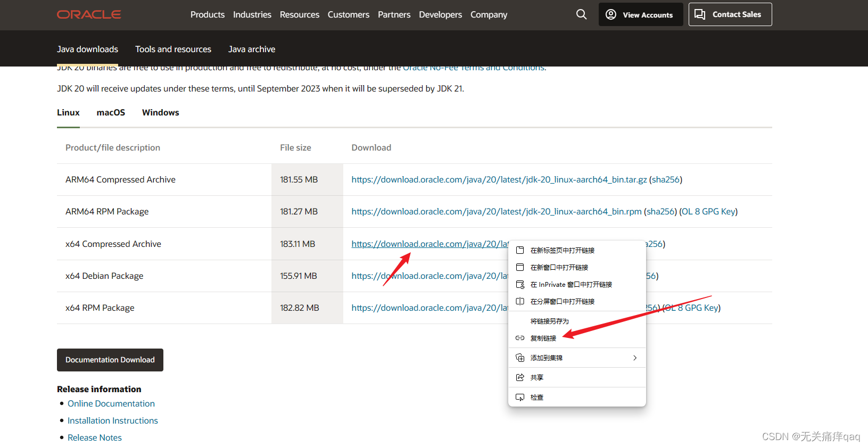Click the Release information heading
The width and height of the screenshot is (868, 447).
(99, 389)
